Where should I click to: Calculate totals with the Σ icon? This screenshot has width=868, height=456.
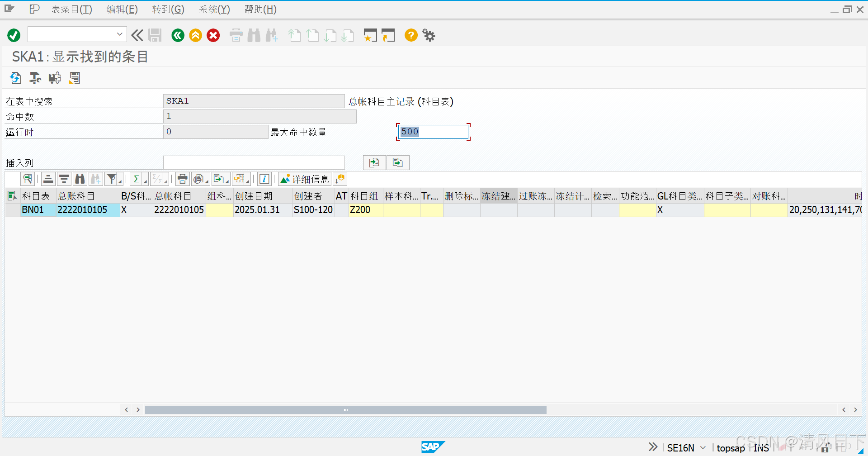pyautogui.click(x=137, y=179)
